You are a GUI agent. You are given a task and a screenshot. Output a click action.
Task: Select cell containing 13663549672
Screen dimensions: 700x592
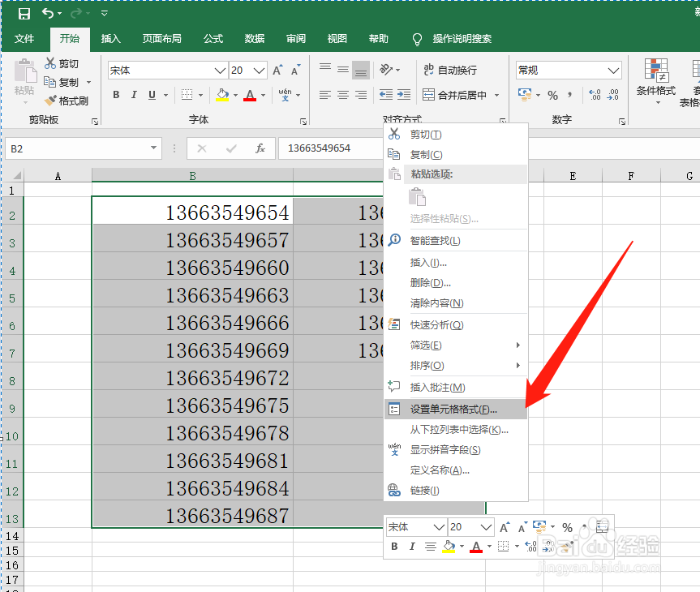point(193,378)
